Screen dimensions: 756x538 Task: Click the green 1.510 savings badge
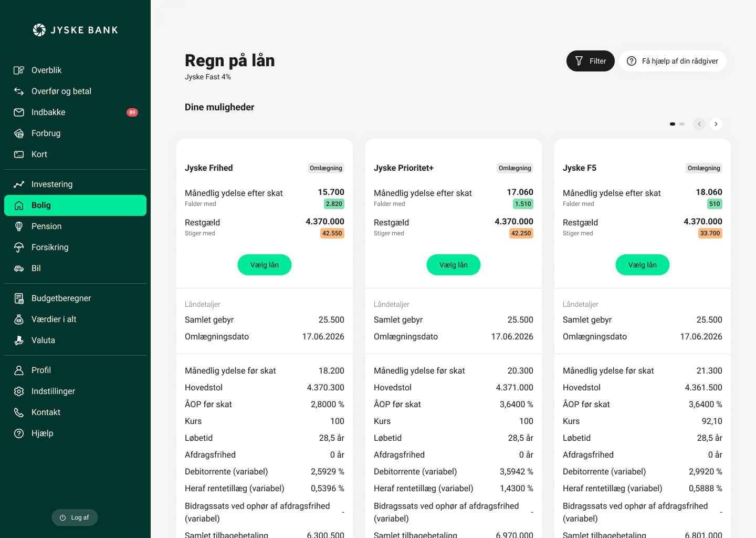tap(523, 204)
